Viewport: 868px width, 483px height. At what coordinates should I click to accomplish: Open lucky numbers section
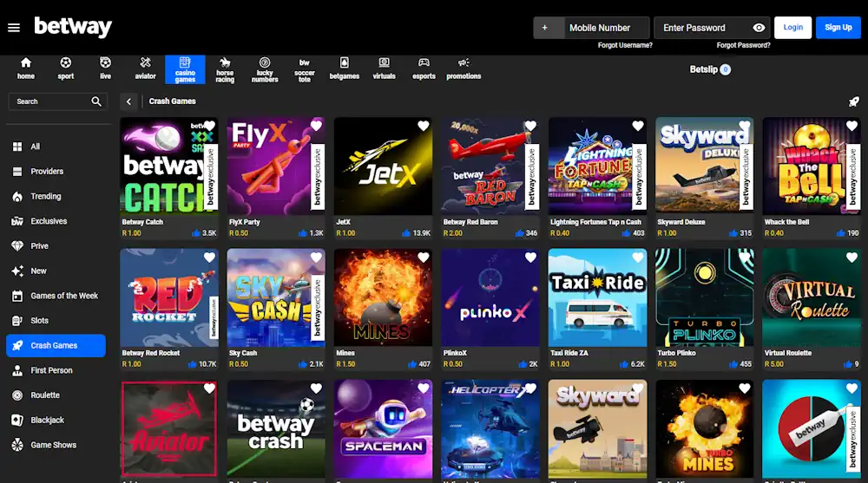pyautogui.click(x=265, y=69)
